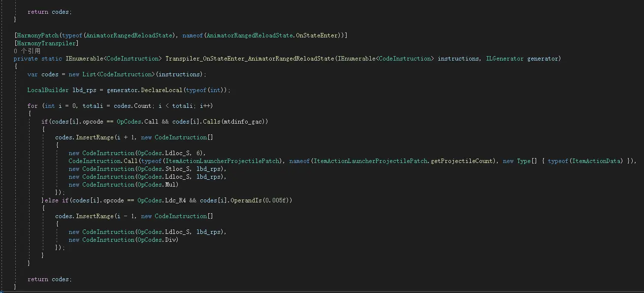This screenshot has height=293, width=644.
Task: Click the 'return codes;' line at the very top
Action: (50, 11)
